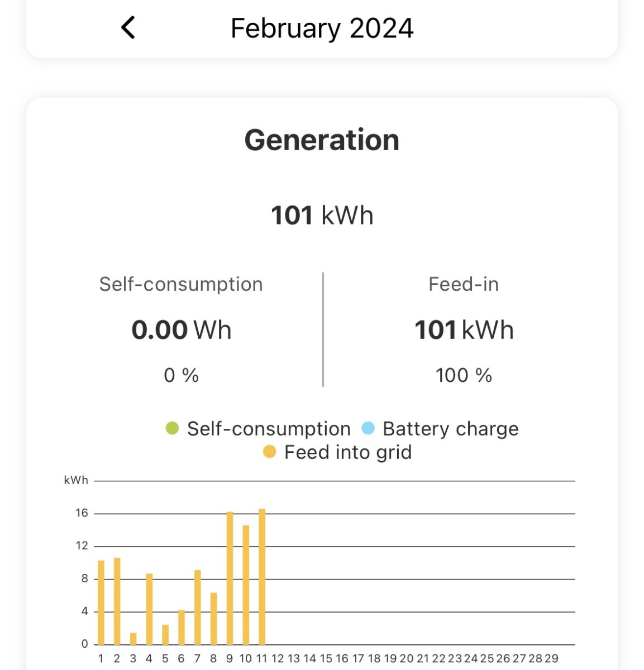
Task: Select the Self-consumption 0.00 Wh value
Action: click(181, 330)
